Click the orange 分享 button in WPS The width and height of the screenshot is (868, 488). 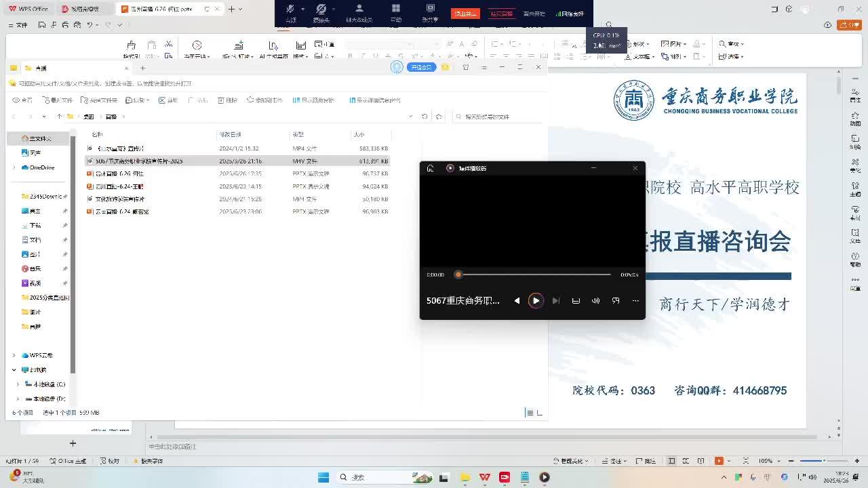click(x=849, y=24)
